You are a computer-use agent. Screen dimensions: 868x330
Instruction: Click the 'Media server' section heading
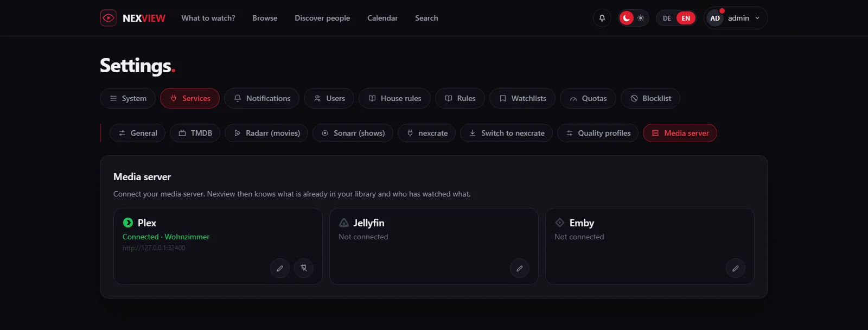(142, 177)
